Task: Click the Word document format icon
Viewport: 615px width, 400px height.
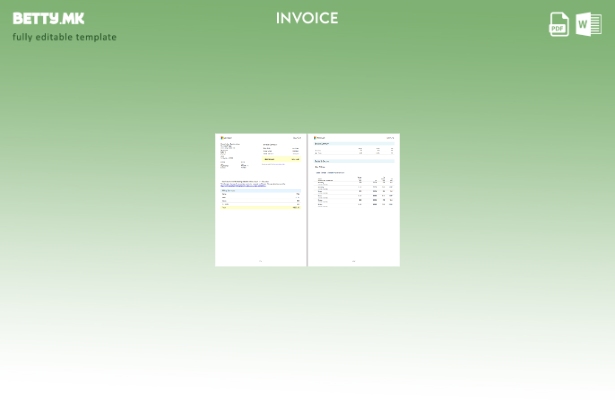Action: click(589, 24)
